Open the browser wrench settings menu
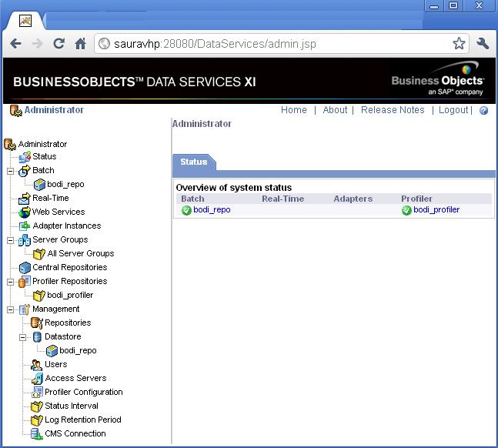498x448 pixels. point(483,44)
